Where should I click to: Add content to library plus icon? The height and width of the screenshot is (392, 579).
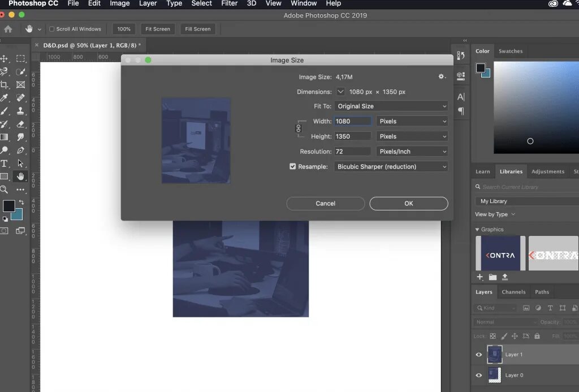pos(479,277)
